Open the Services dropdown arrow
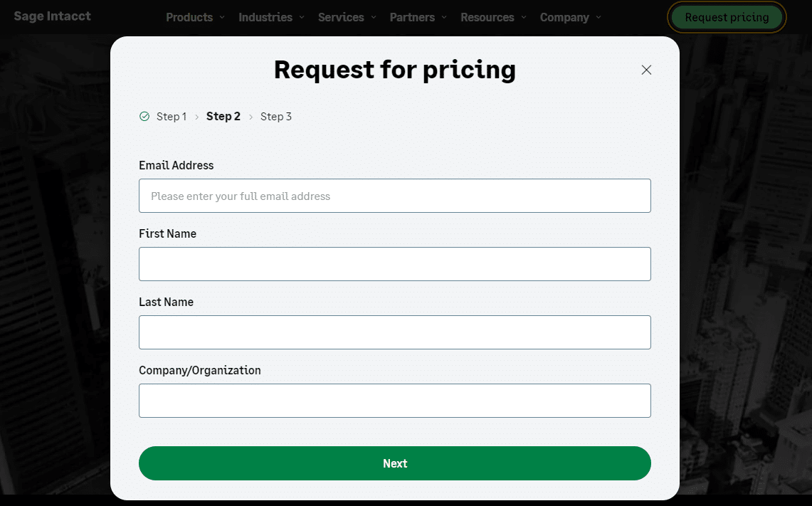The width and height of the screenshot is (812, 506). tap(374, 17)
